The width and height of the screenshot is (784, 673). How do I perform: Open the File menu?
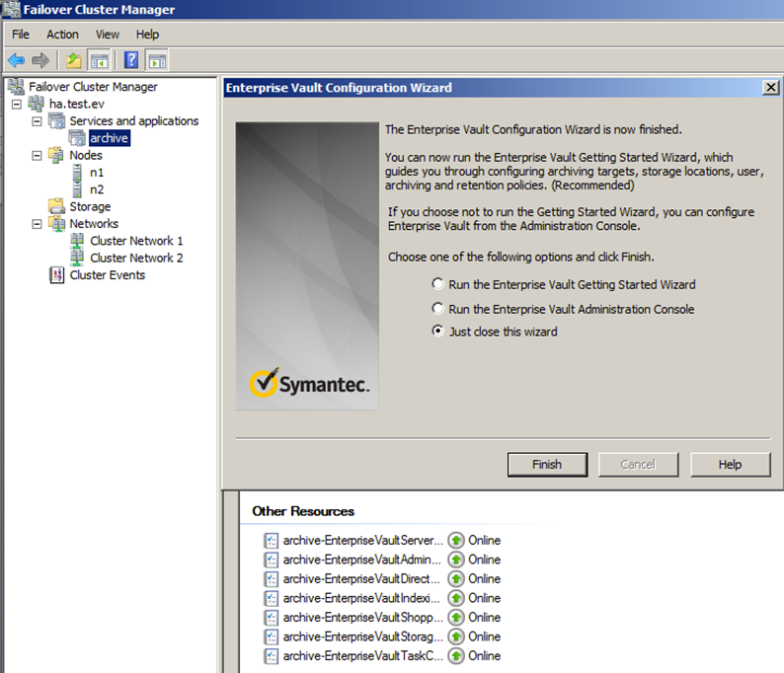pyautogui.click(x=21, y=34)
